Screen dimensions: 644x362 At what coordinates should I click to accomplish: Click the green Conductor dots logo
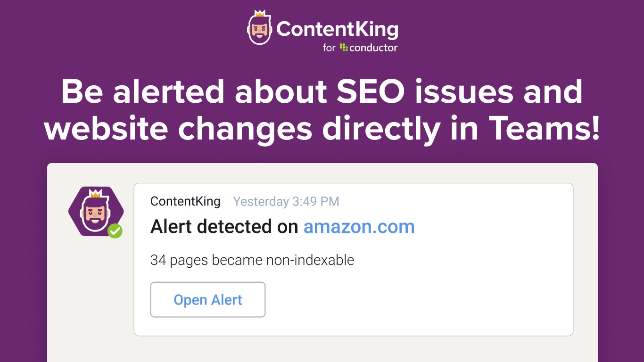(344, 47)
